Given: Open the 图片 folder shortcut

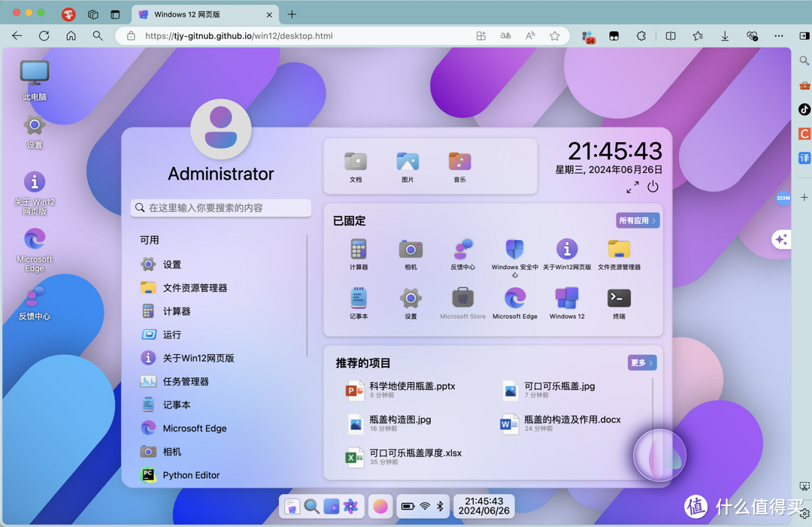Looking at the screenshot, I should coord(408,167).
